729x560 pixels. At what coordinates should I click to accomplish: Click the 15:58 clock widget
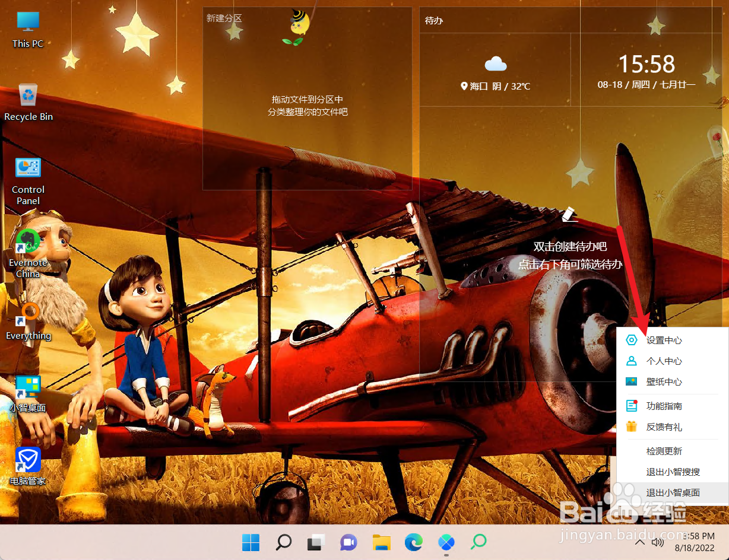(646, 63)
